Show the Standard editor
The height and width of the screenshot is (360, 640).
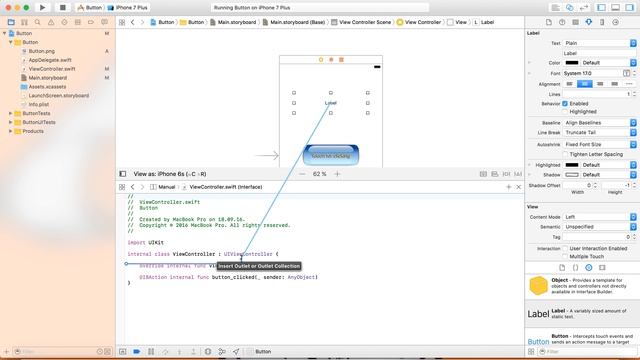(556, 7)
